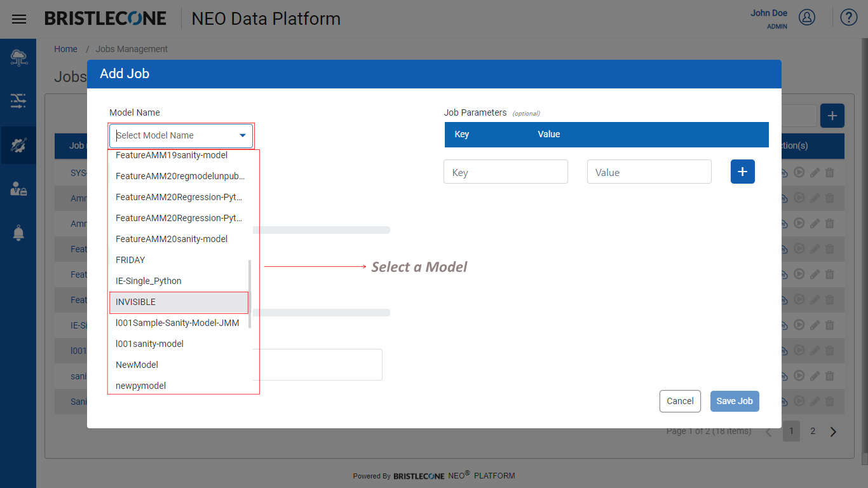Delete the IE-Si job with trash icon
This screenshot has height=488, width=868.
829,325
